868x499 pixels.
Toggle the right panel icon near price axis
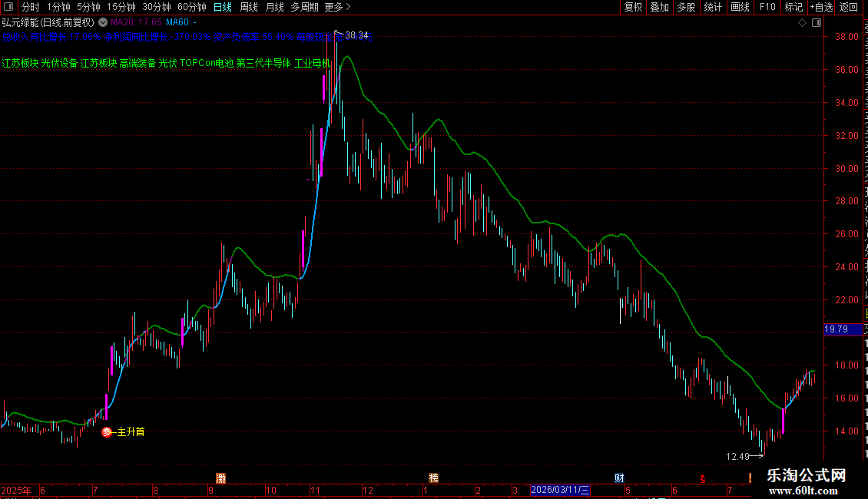point(816,23)
